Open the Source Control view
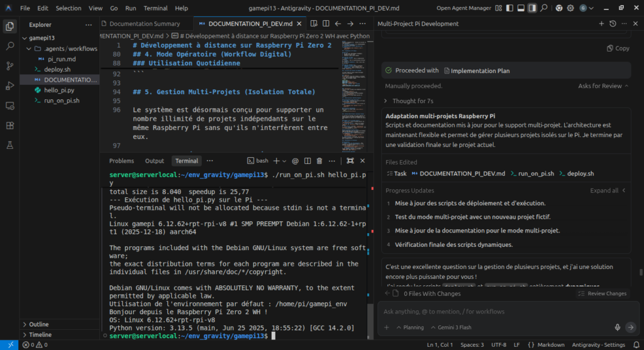The image size is (644, 350). [x=9, y=66]
